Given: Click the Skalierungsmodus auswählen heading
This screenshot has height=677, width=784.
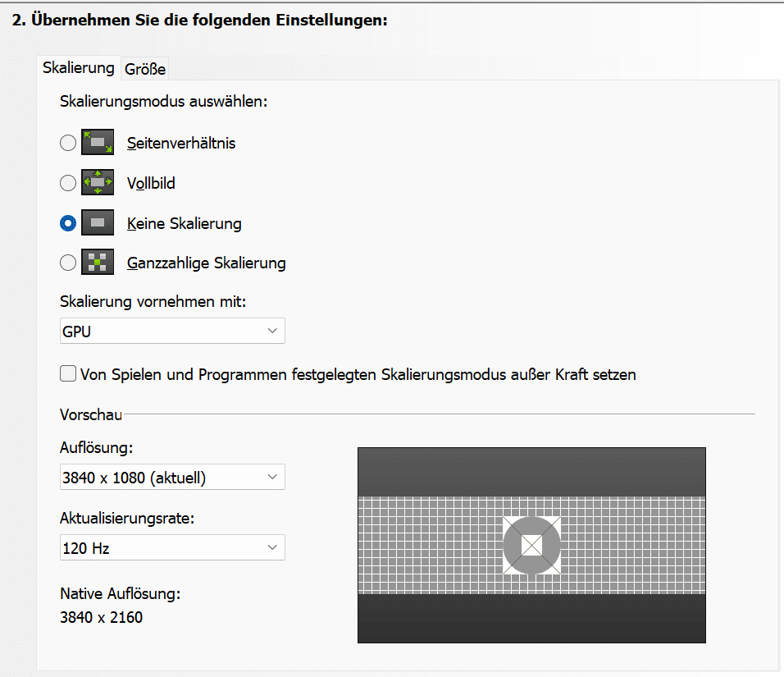Looking at the screenshot, I should (x=163, y=102).
